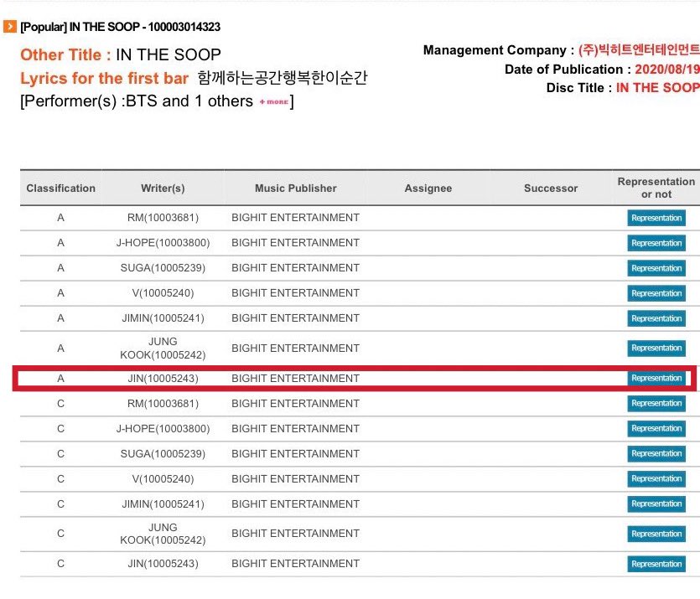
Task: Click the orange arrow icon before [Popular]
Action: [x=10, y=27]
